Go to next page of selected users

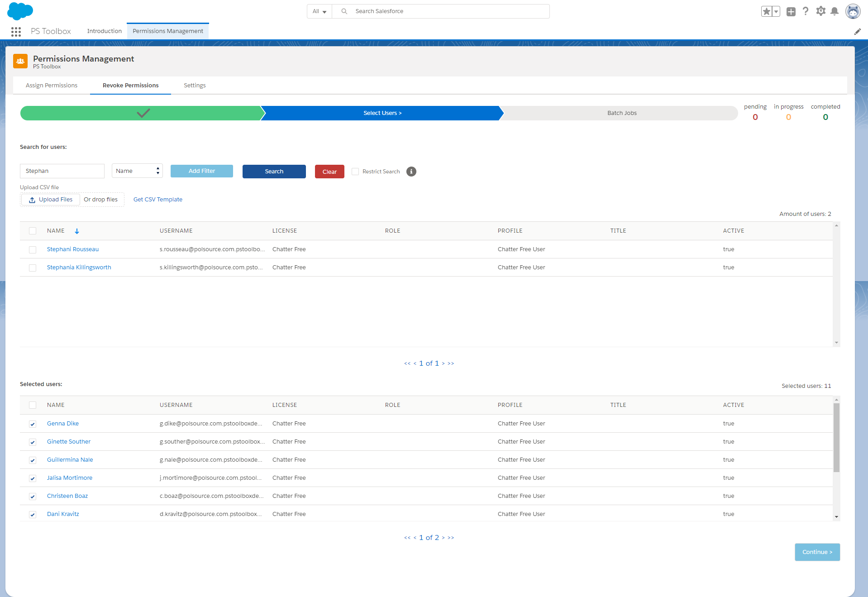click(x=444, y=538)
